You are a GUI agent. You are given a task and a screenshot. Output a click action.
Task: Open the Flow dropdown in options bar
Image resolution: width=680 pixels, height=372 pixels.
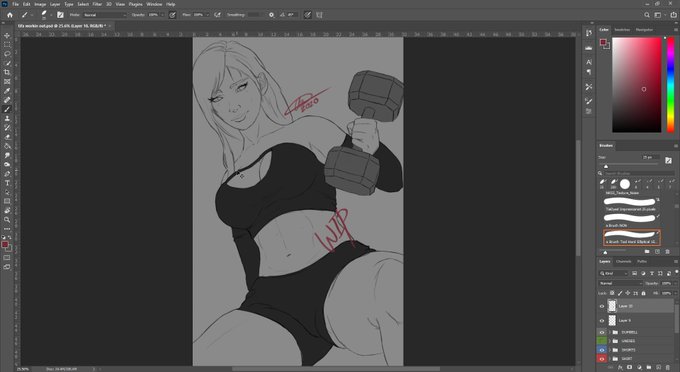207,15
